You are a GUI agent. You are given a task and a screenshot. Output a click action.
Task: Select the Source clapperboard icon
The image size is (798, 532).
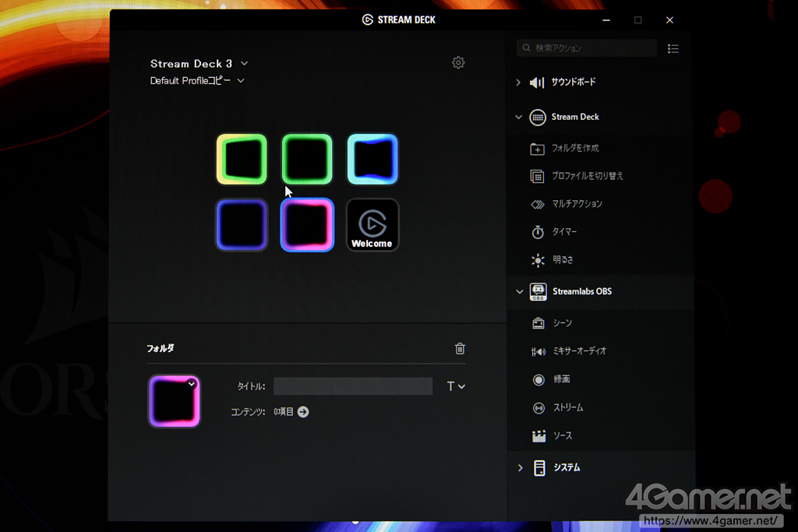[538, 436]
